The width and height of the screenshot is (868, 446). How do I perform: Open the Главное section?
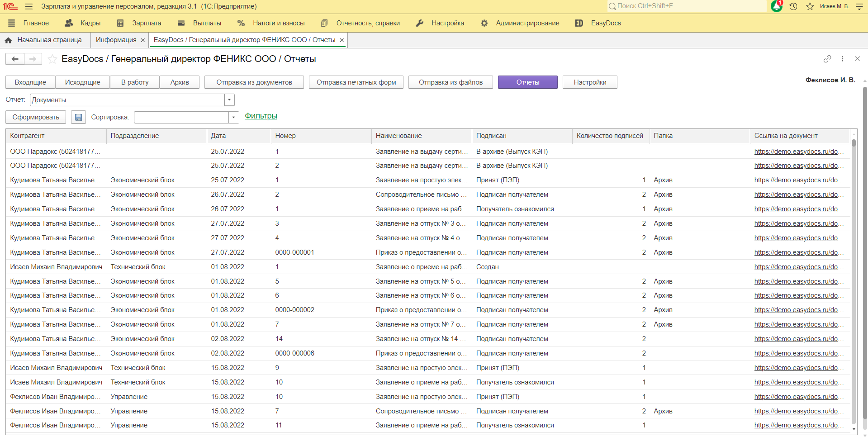tap(28, 23)
